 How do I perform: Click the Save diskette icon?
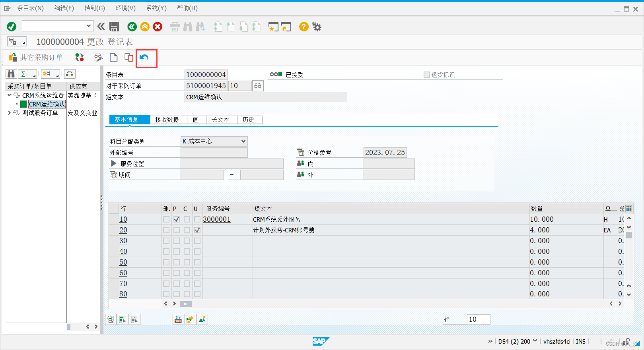pos(114,27)
